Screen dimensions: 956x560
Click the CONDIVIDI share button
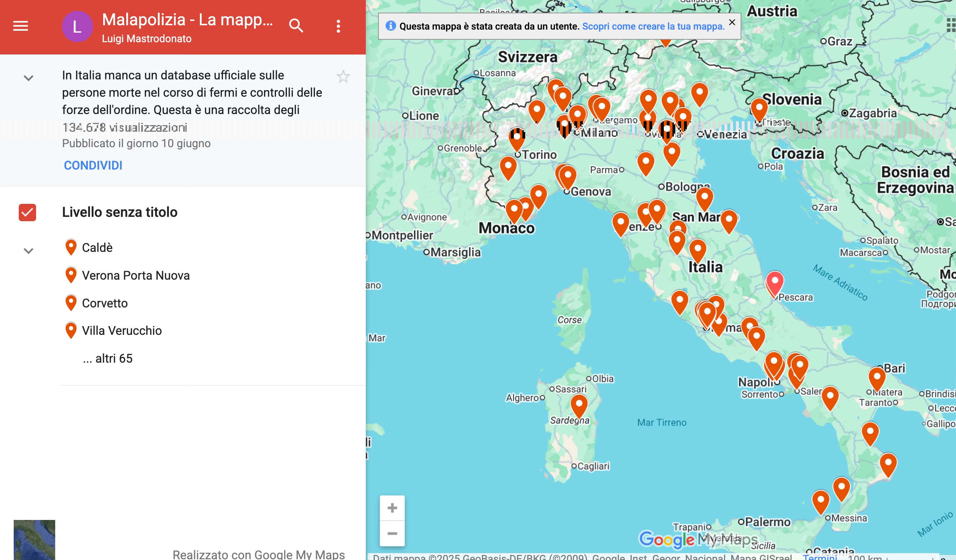pos(93,165)
